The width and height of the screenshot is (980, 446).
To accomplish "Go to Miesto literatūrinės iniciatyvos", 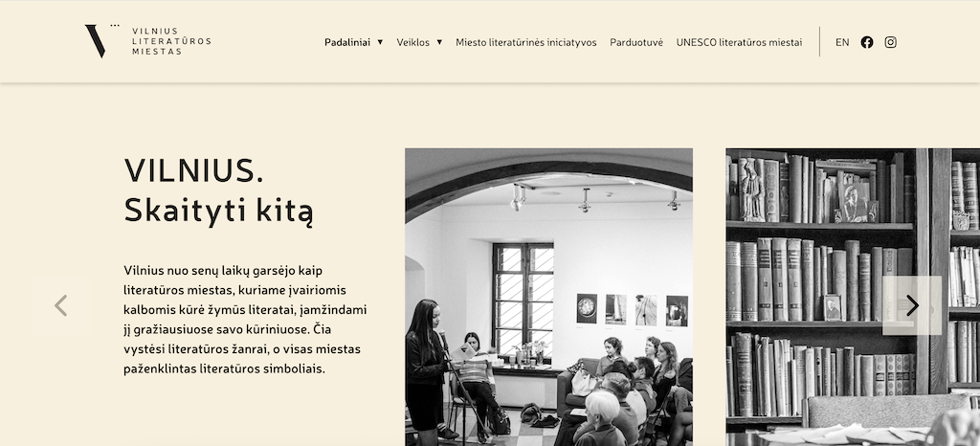I will [525, 42].
